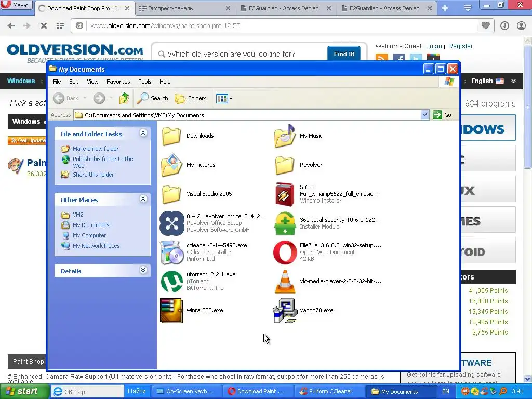The image size is (532, 399).
Task: Open the Help menu
Action: pos(165,82)
